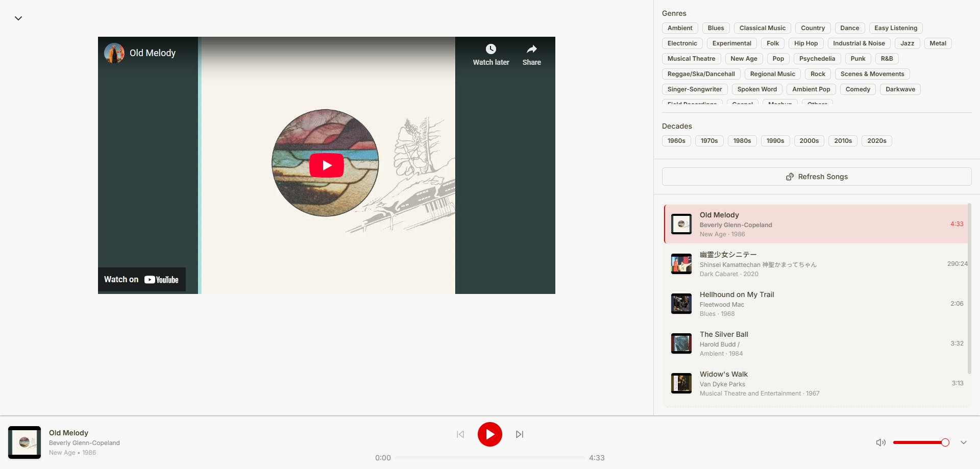Filter by the 1970s decade

pos(709,141)
